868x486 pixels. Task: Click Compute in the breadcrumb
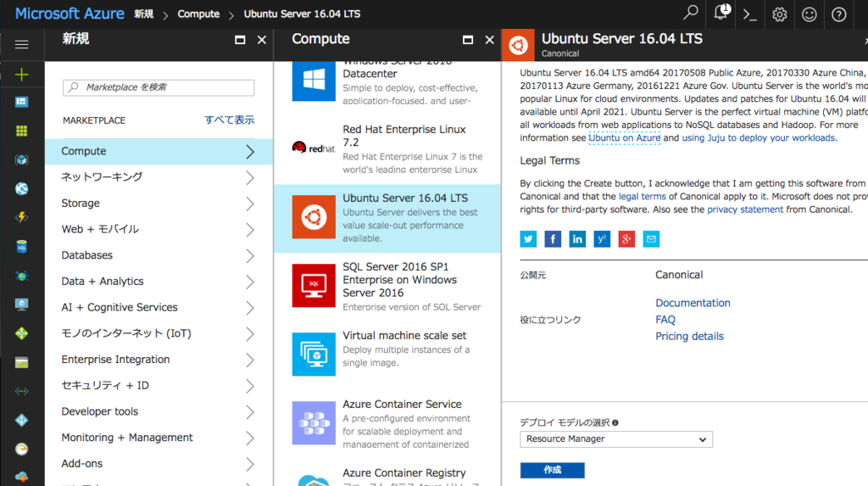click(198, 14)
